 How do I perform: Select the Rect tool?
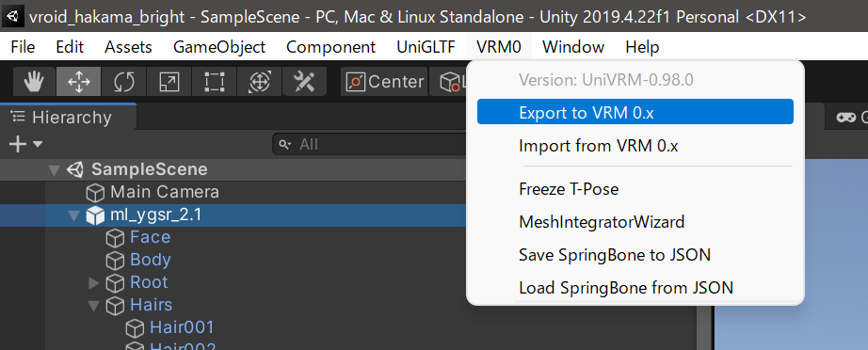(214, 82)
